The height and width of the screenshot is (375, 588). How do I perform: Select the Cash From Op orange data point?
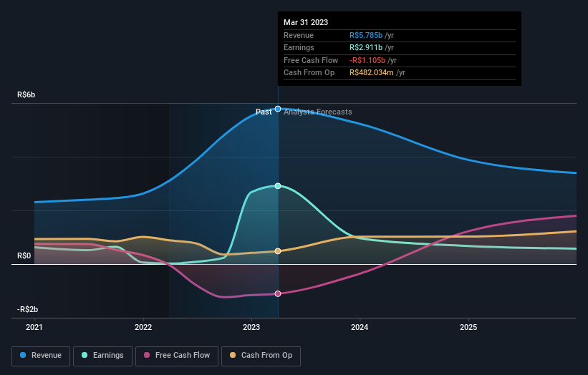coord(278,251)
